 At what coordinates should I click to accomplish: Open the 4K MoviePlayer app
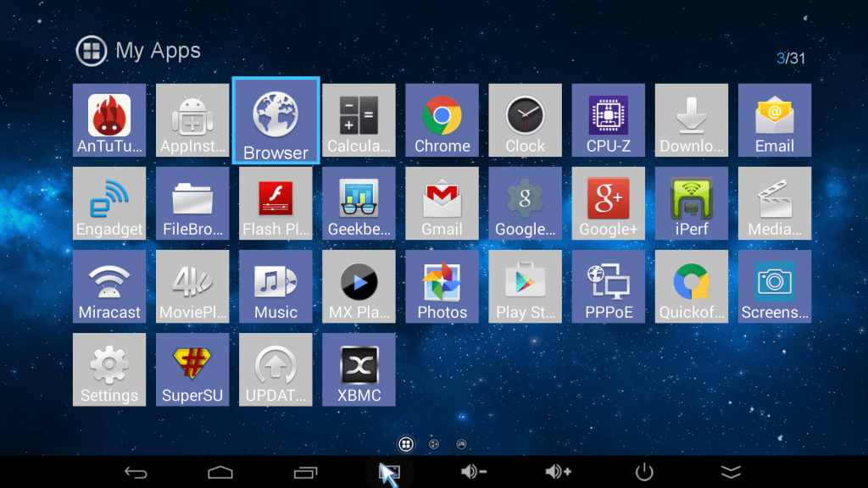click(x=192, y=286)
